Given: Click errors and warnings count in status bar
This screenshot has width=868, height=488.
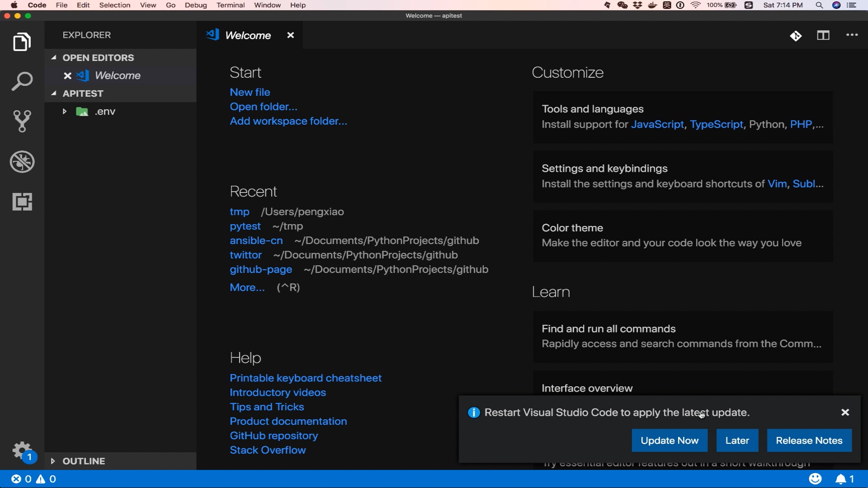Looking at the screenshot, I should tap(34, 479).
